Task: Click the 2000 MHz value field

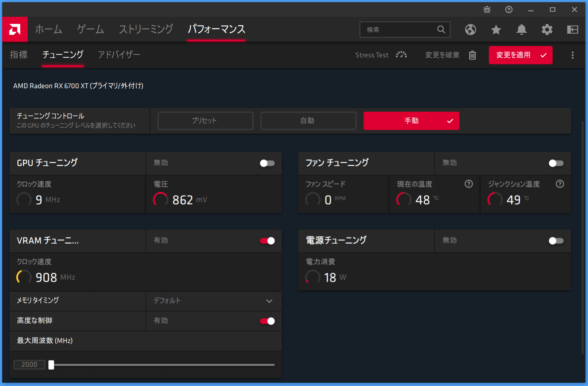Action: 29,365
